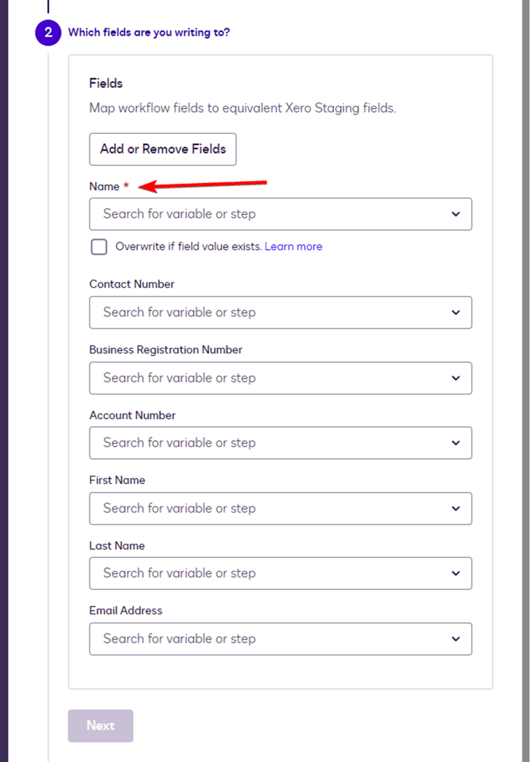The image size is (532, 762).
Task: Expand the First Name dropdown chevron
Action: tap(456, 509)
